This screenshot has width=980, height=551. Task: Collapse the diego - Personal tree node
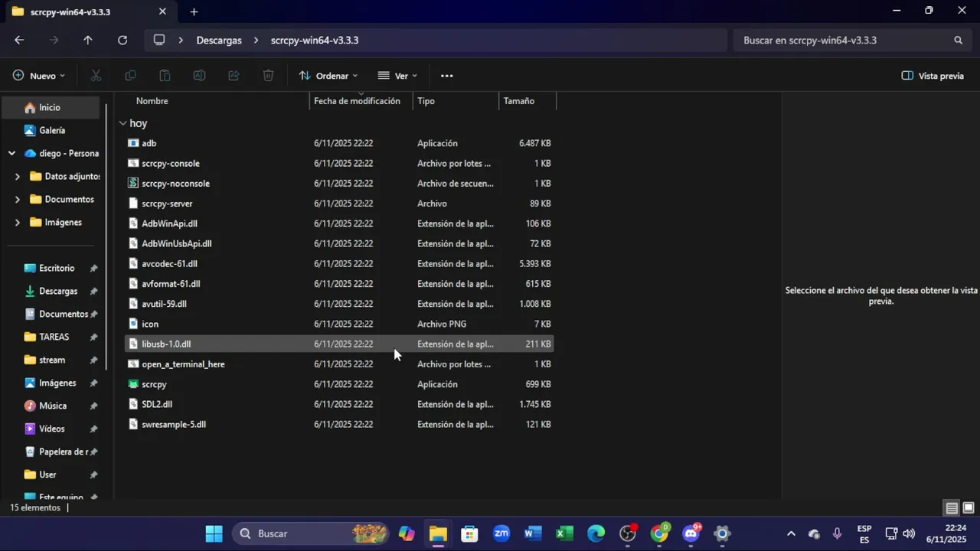click(11, 153)
